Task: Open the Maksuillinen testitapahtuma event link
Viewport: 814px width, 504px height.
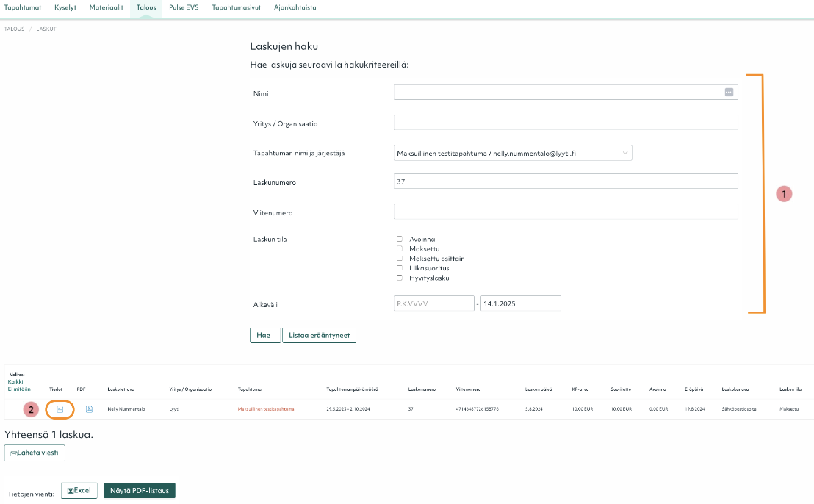Action: tap(266, 409)
